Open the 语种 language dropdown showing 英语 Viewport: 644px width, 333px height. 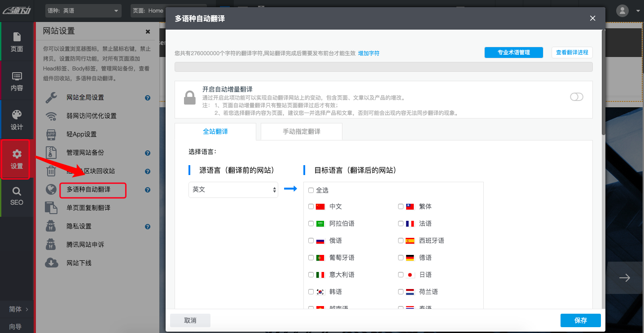(x=83, y=10)
